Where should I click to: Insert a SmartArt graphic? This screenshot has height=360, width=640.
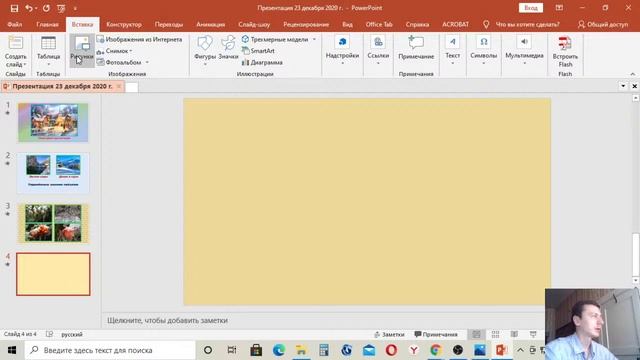[258, 51]
